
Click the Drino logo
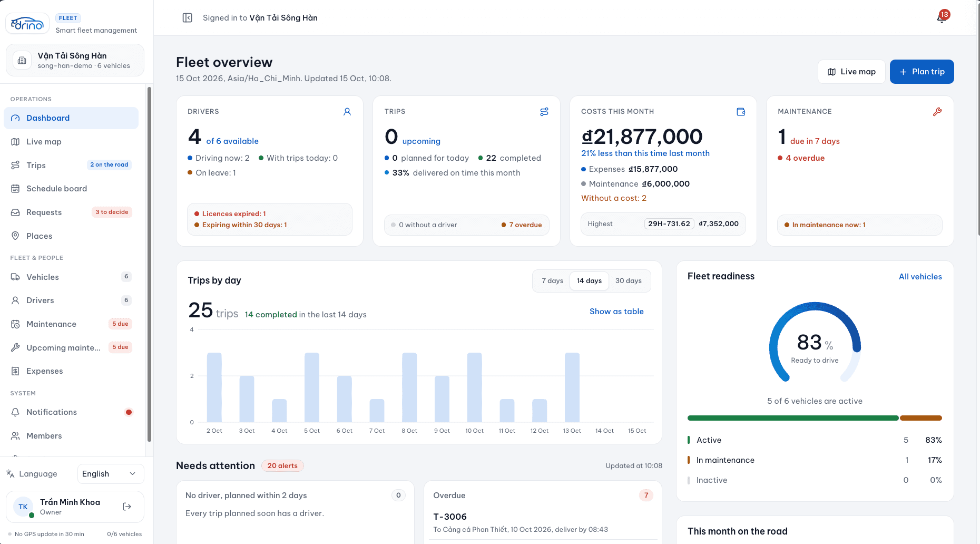(27, 24)
